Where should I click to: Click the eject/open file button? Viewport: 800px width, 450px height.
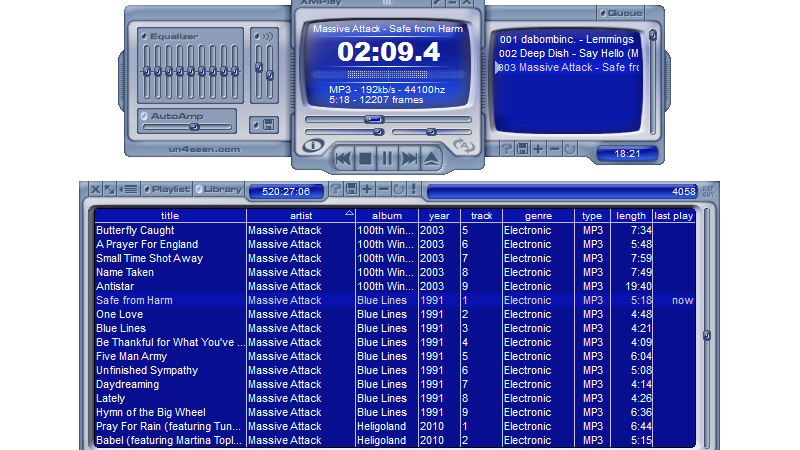click(x=431, y=159)
